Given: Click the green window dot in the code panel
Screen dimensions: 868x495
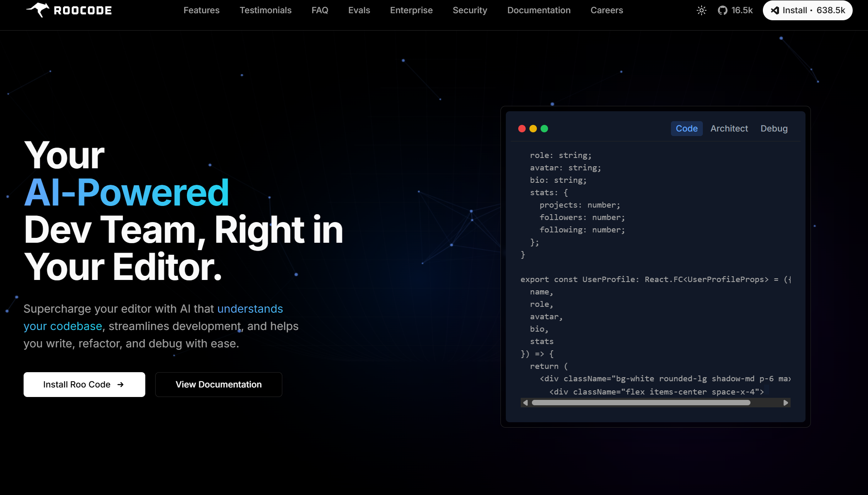Looking at the screenshot, I should (544, 129).
